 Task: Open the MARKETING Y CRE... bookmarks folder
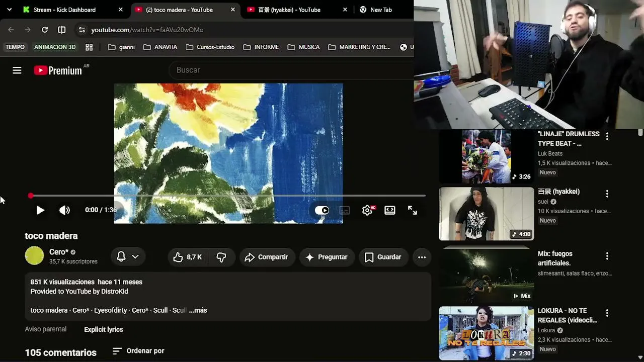click(x=359, y=47)
